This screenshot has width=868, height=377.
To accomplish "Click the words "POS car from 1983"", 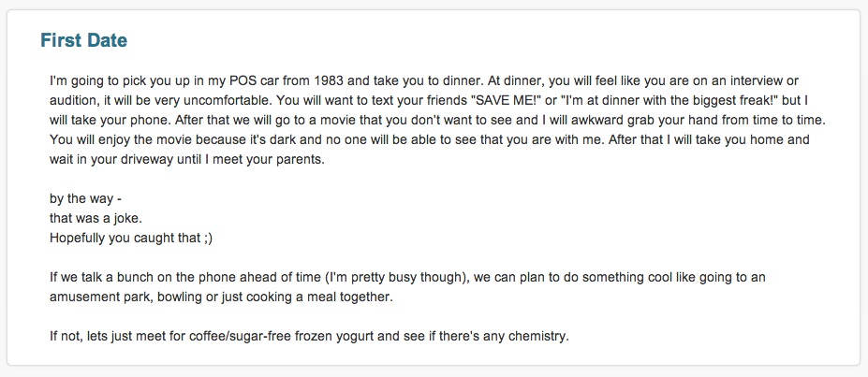I will [287, 81].
